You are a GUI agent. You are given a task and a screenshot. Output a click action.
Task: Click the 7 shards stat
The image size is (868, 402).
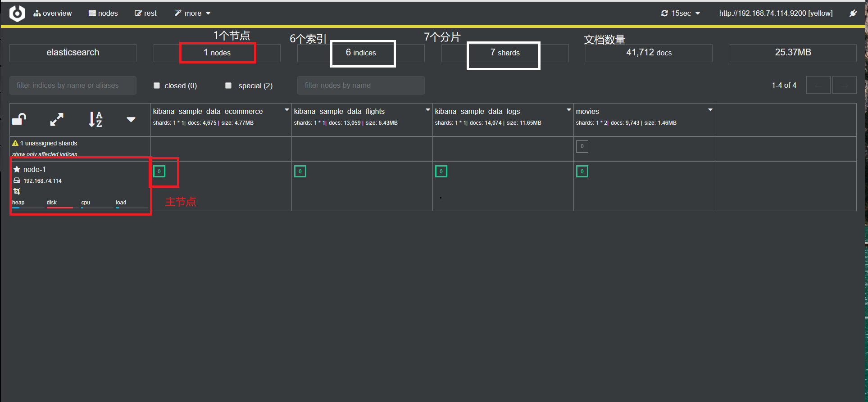click(505, 53)
